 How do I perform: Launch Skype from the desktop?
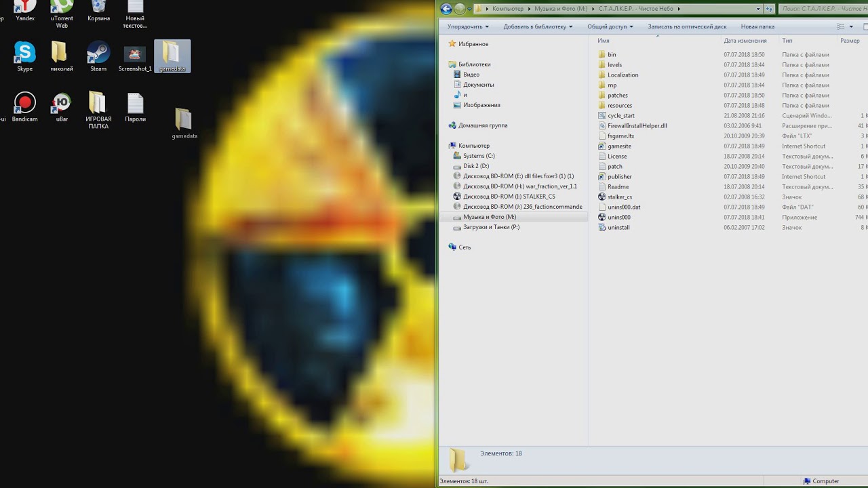[25, 56]
